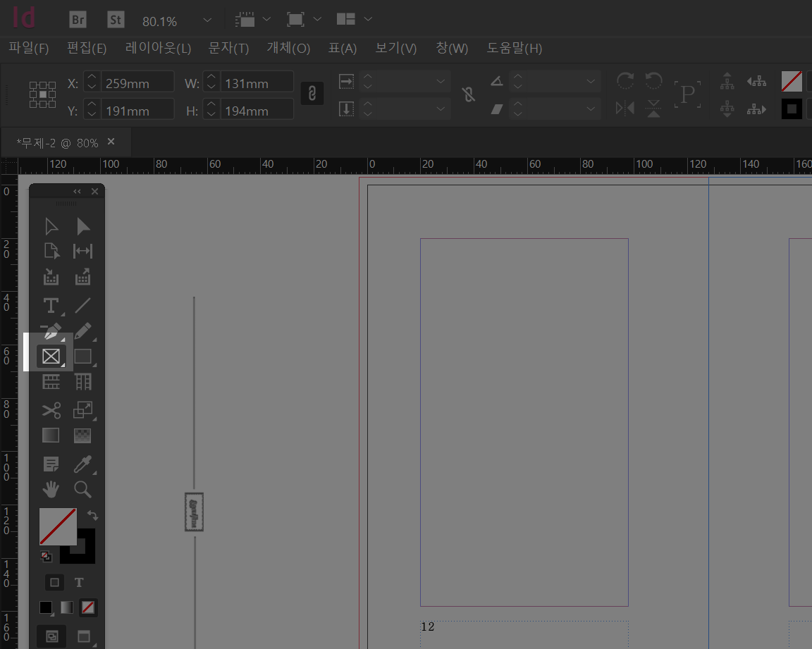
Task: Select the Horizontal Grid tool
Action: 51,382
